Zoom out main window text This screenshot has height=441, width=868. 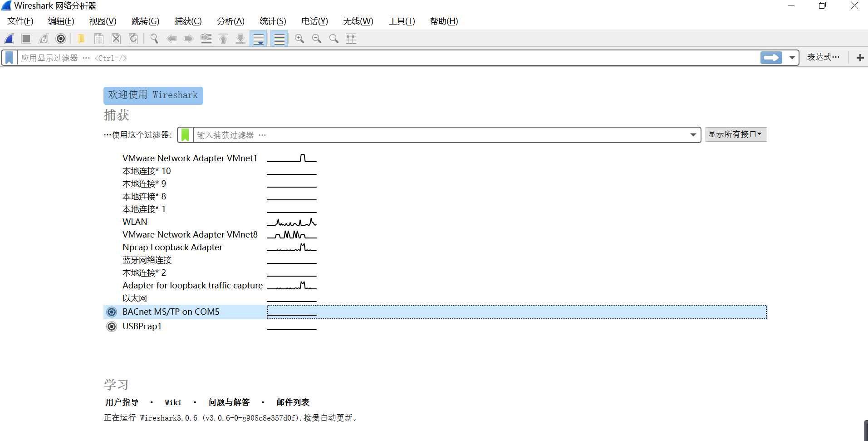(x=317, y=39)
